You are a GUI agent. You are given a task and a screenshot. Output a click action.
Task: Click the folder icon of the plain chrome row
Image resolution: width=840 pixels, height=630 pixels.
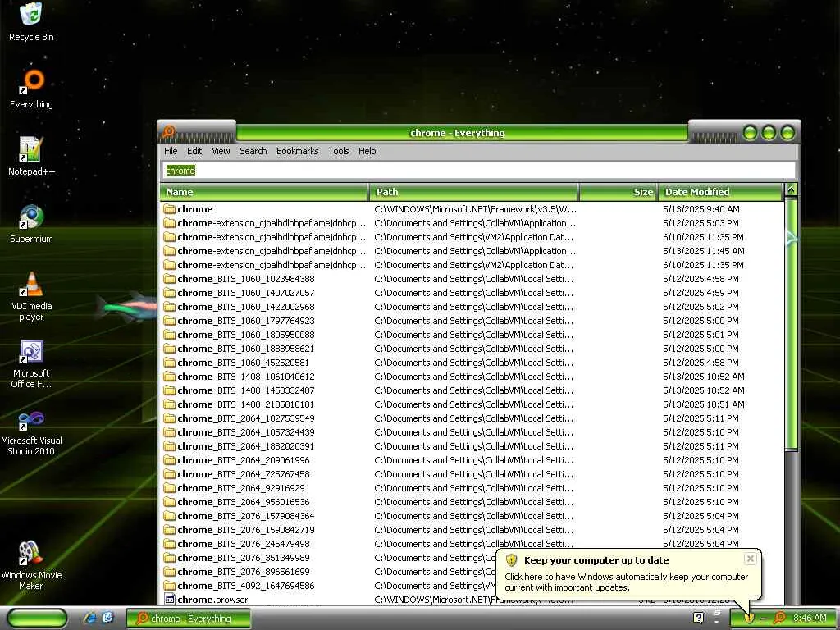point(170,209)
